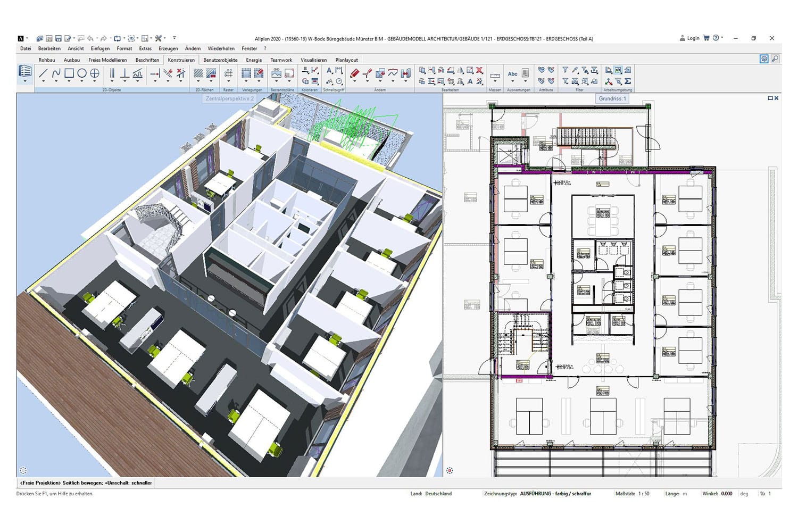Open the Datei menu
This screenshot has height=532, width=798.
coord(26,48)
